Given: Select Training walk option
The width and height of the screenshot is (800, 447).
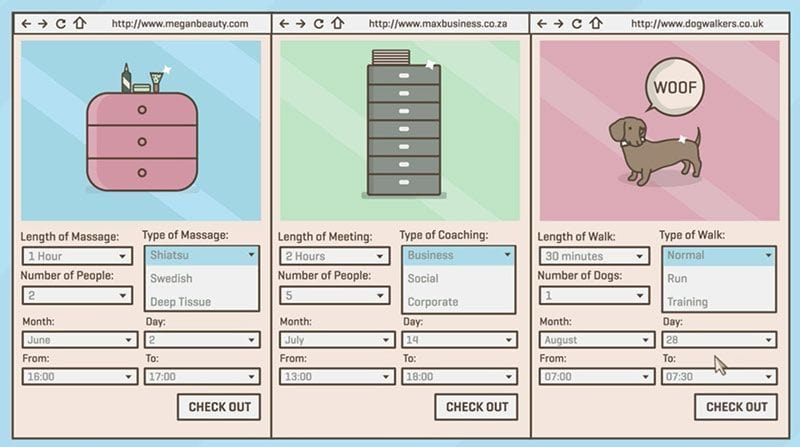Looking at the screenshot, I should click(719, 301).
